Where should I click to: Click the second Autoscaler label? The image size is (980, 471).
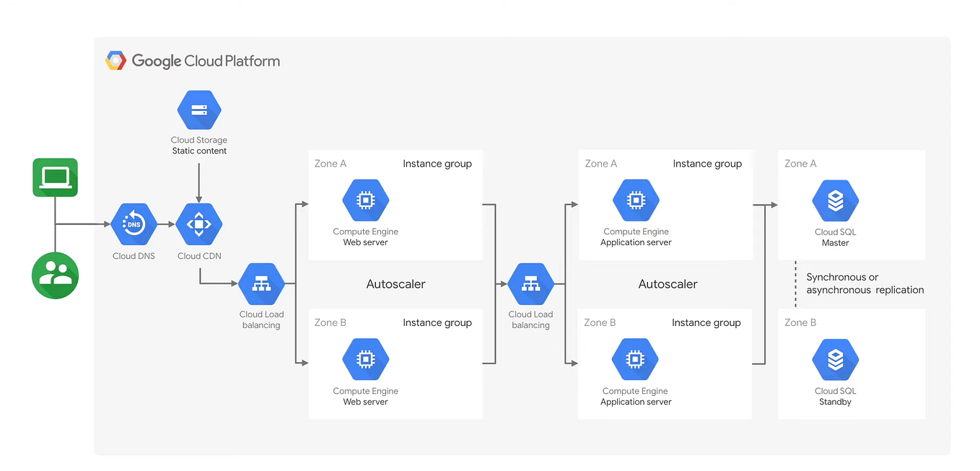point(667,283)
